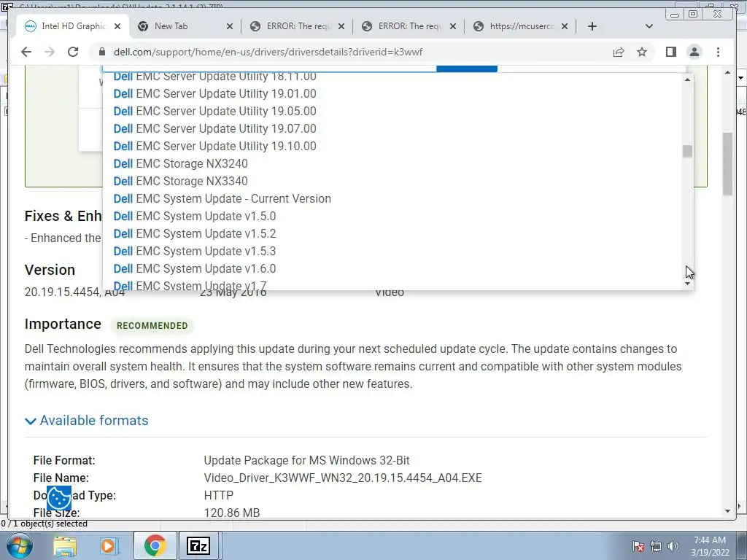Open volume speaker tray icon

pyautogui.click(x=673, y=546)
